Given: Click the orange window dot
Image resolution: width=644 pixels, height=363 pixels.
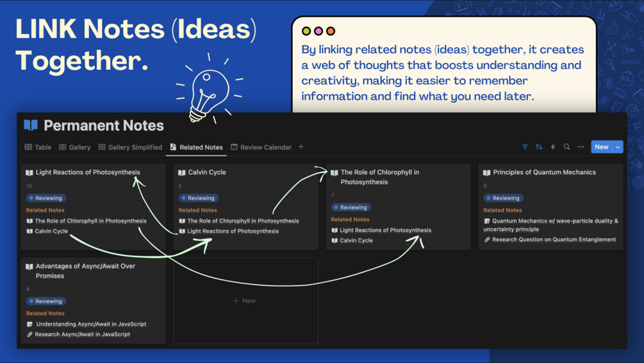Looking at the screenshot, I should [331, 31].
